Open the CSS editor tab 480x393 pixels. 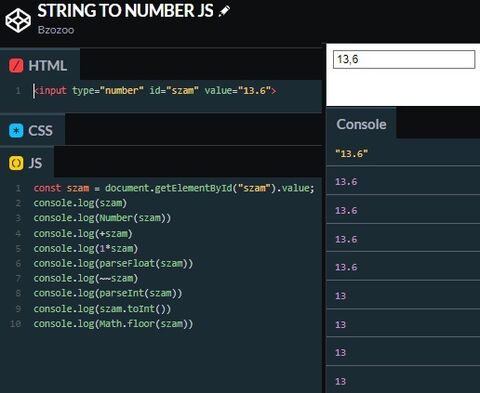tap(32, 130)
